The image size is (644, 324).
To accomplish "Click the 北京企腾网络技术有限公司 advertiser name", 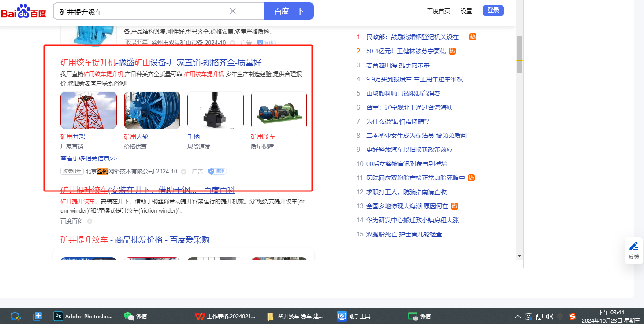I will point(120,171).
